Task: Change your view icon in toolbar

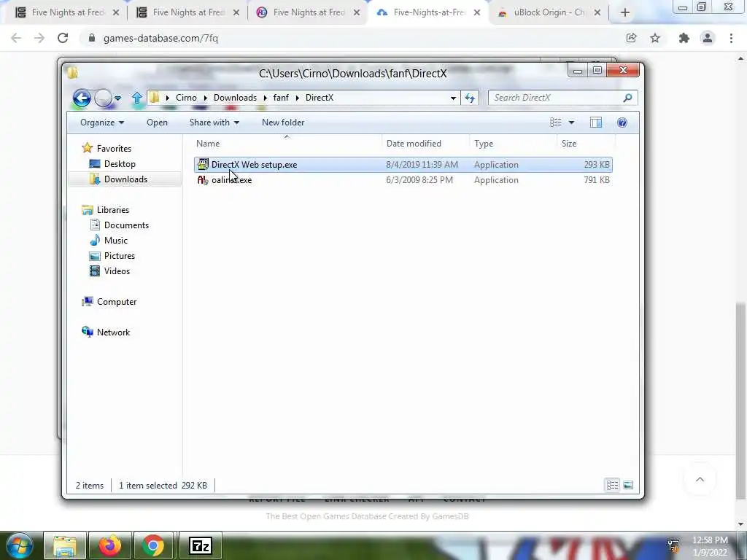Action: click(x=555, y=122)
